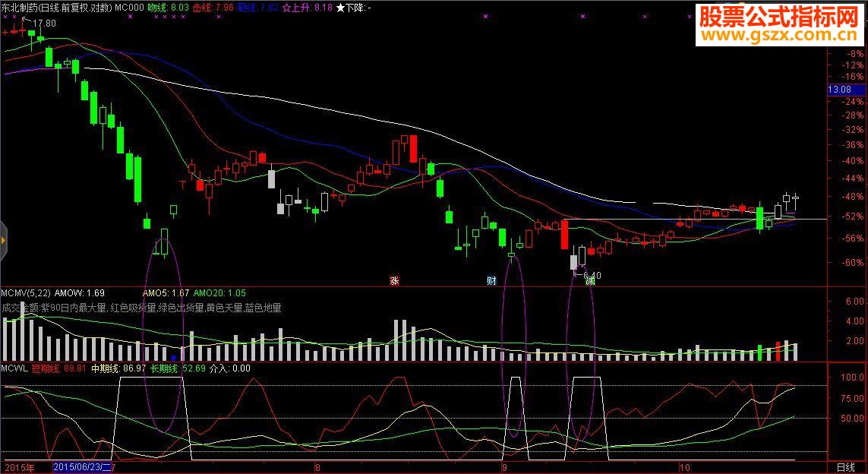
Task: Click the -48% axis label
Action: point(852,197)
